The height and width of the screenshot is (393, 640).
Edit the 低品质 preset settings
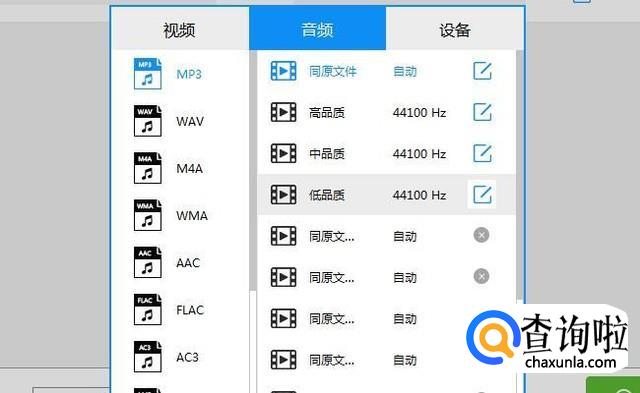click(x=482, y=195)
